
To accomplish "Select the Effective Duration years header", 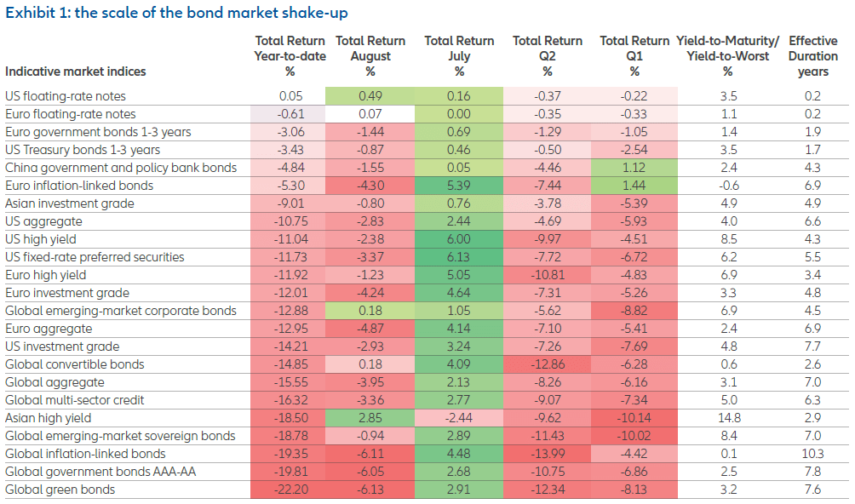I will 813,55.
